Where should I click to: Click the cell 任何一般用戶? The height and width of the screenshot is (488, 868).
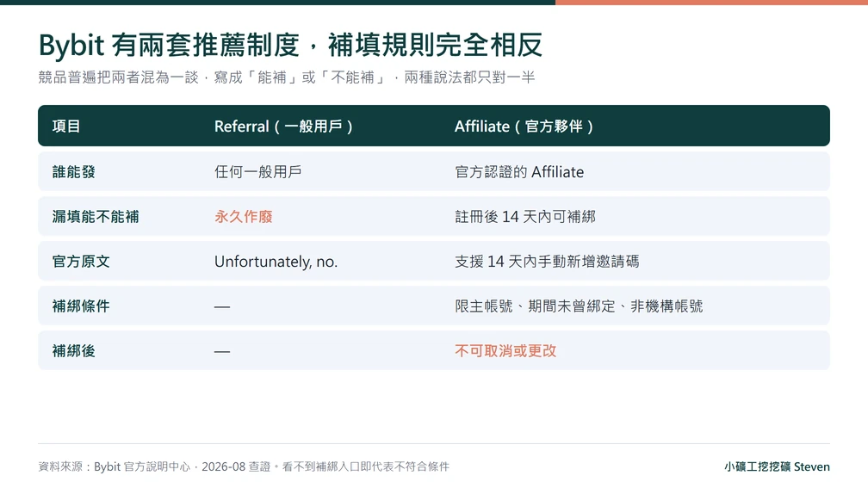tap(258, 171)
